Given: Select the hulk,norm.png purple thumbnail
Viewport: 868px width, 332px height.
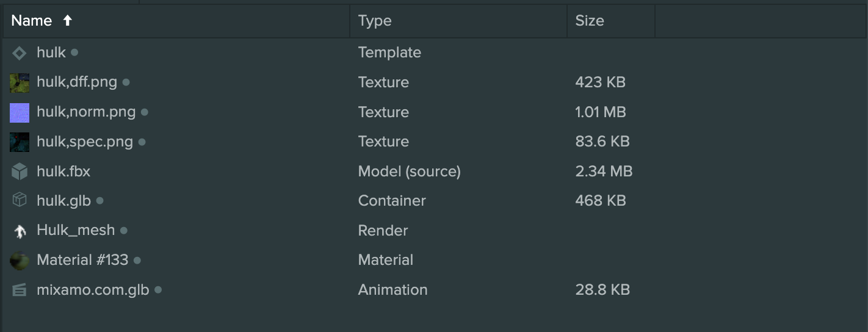Looking at the screenshot, I should [x=20, y=112].
